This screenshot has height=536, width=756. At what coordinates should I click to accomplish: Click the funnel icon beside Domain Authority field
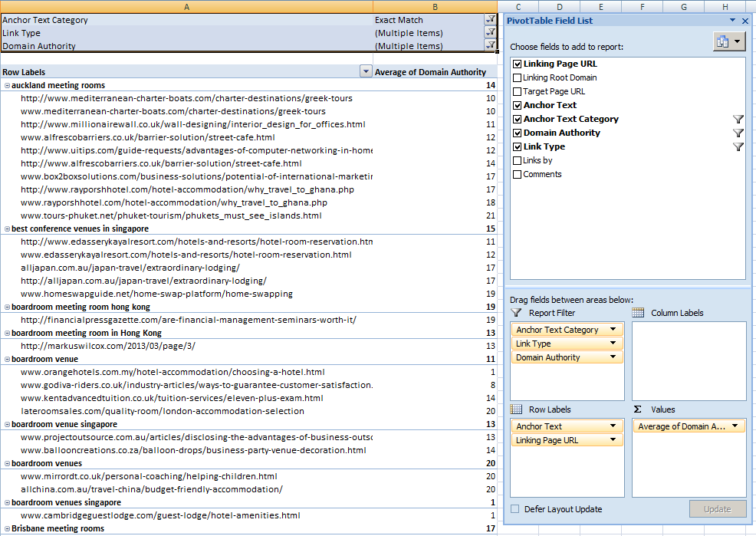pos(738,133)
